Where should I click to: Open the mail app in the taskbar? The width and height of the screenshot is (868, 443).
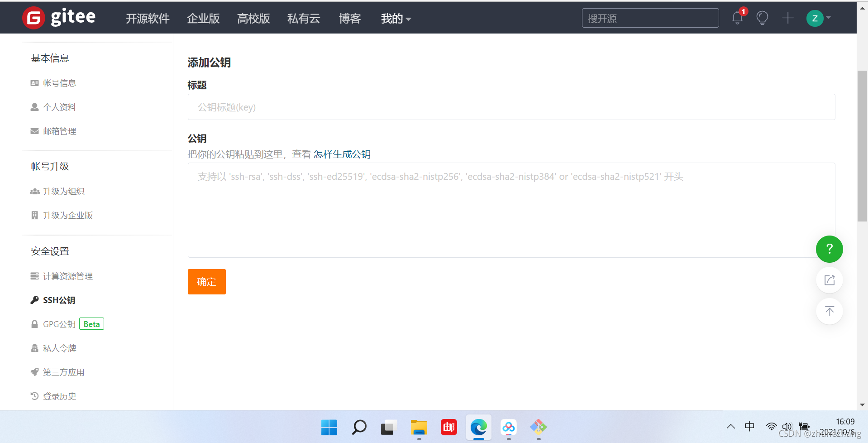point(448,427)
